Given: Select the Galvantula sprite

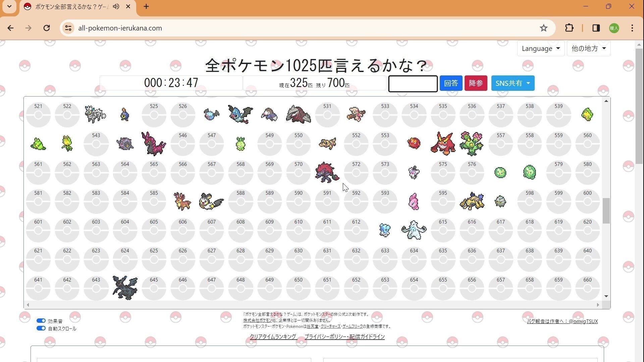Looking at the screenshot, I should (x=471, y=201).
